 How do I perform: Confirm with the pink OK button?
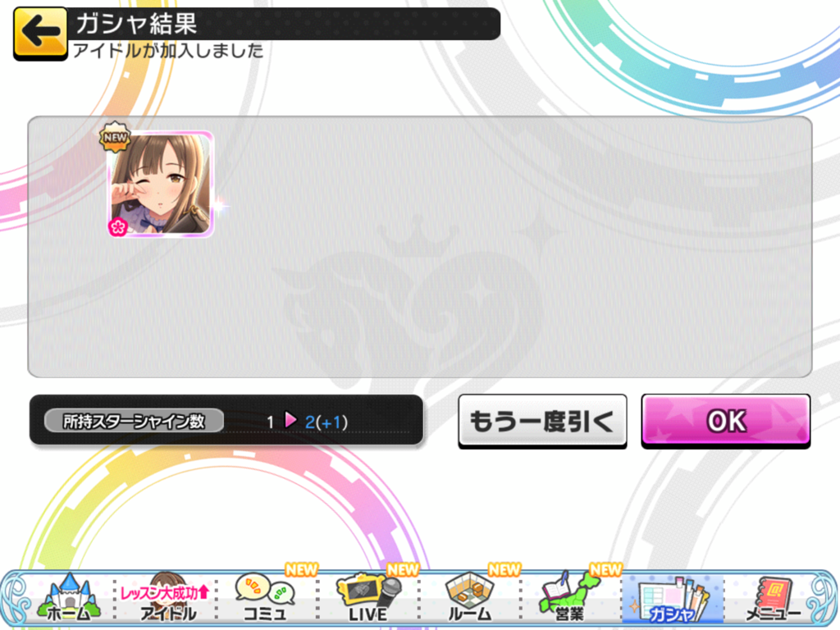click(726, 421)
